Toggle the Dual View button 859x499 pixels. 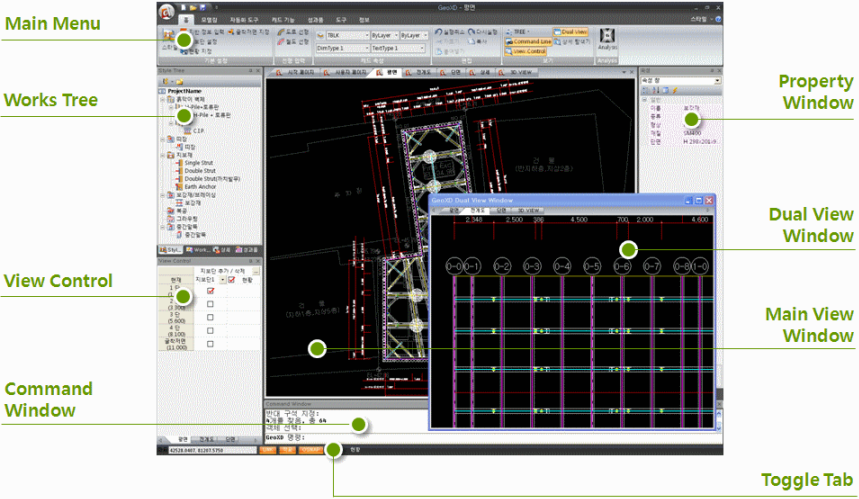coord(573,33)
